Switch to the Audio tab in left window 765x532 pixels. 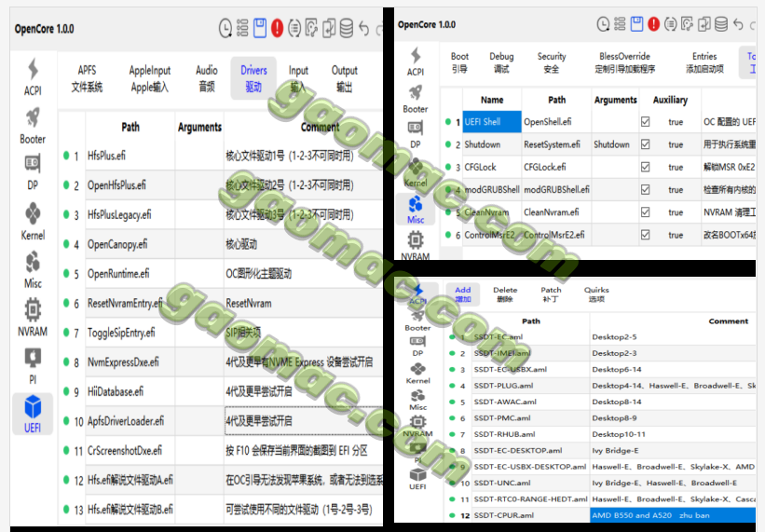pyautogui.click(x=207, y=78)
